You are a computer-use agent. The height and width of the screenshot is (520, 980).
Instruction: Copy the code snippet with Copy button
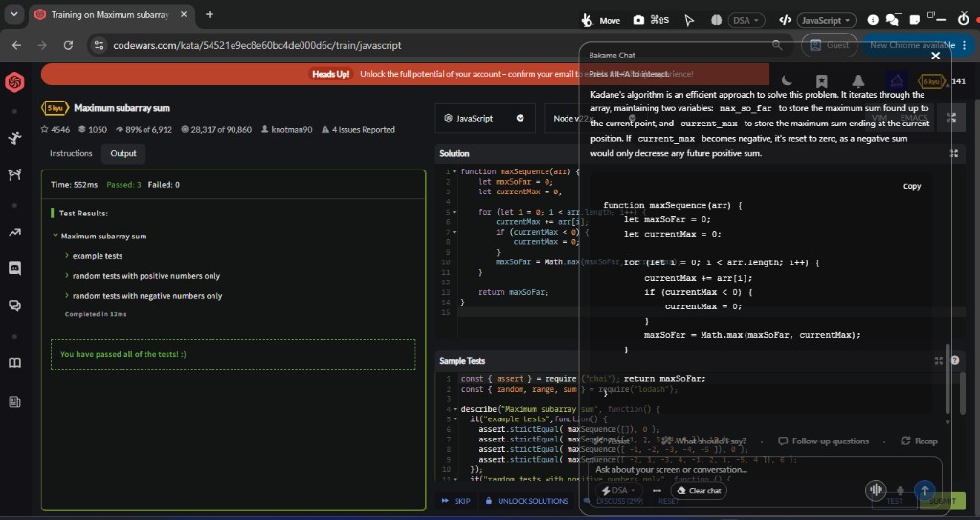[912, 186]
